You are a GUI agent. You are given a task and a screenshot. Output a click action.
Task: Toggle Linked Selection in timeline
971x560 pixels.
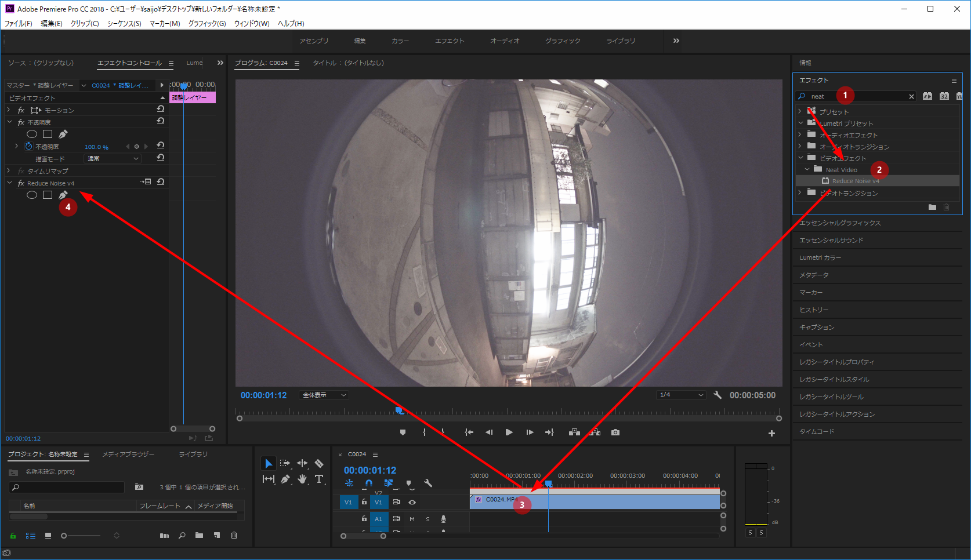389,483
